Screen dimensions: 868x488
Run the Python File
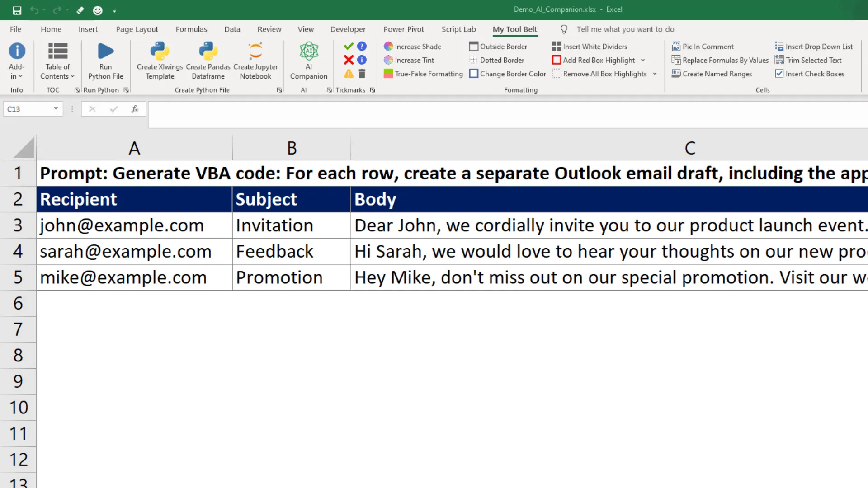[105, 61]
